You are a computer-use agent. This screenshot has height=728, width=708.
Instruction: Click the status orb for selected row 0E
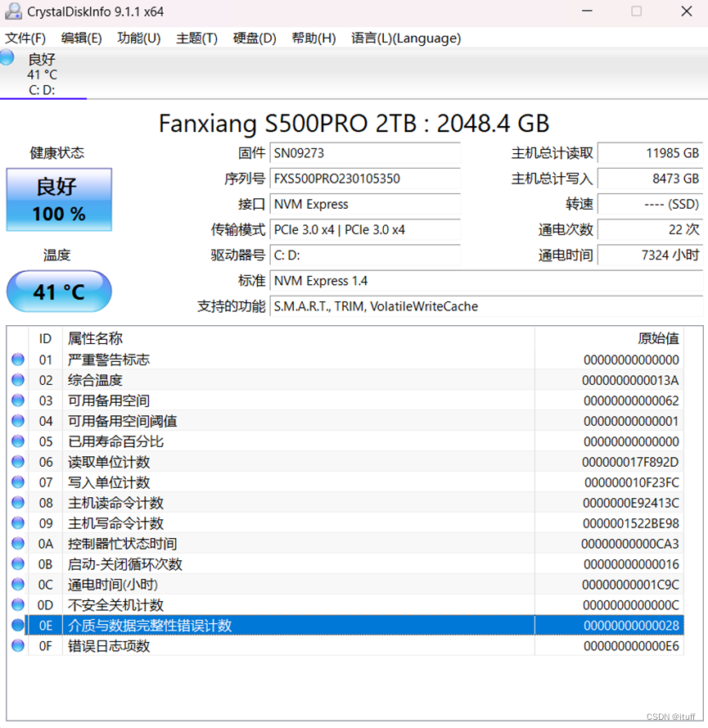click(x=18, y=625)
